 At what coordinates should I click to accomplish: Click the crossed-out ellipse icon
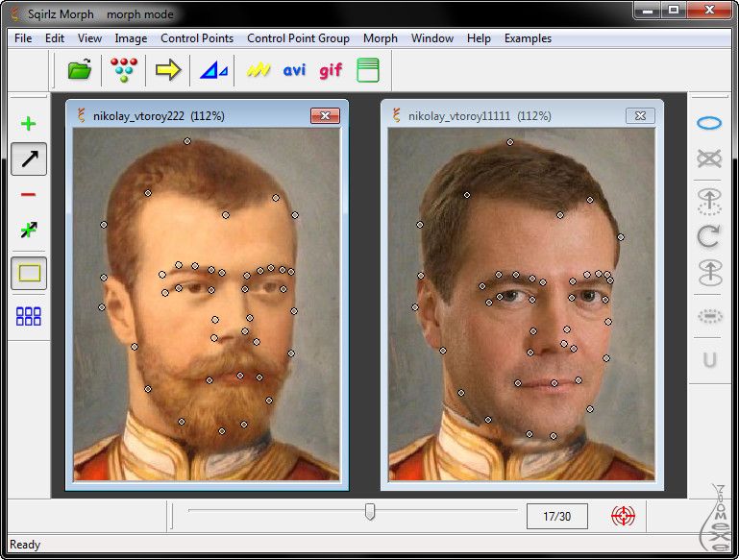709,158
